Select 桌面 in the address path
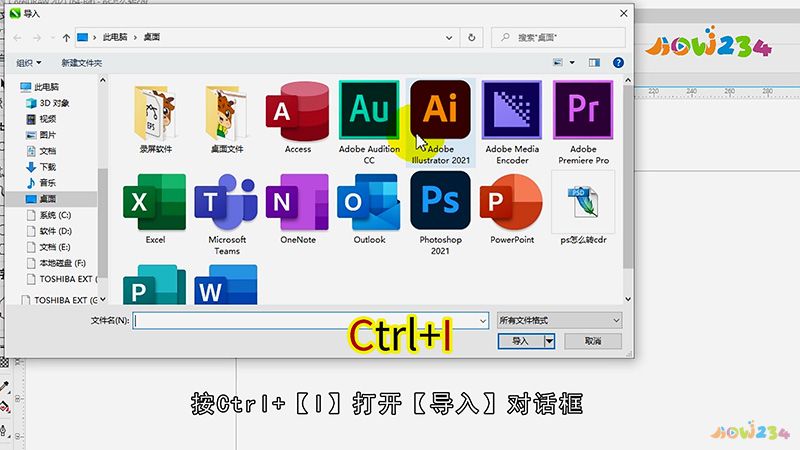The image size is (800, 450). (x=152, y=37)
